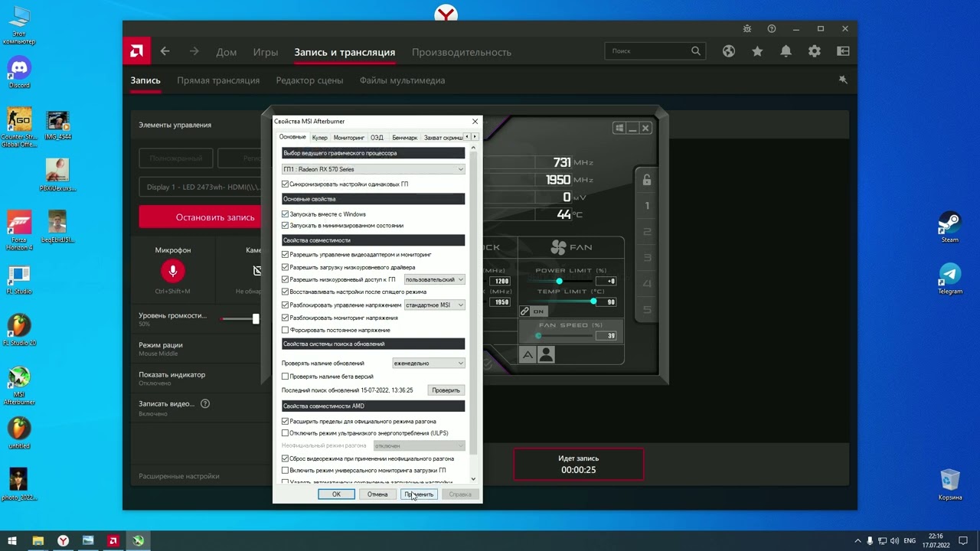The image size is (980, 551).
Task: Click the MSI Afterburner taskbar icon
Action: coord(138,540)
